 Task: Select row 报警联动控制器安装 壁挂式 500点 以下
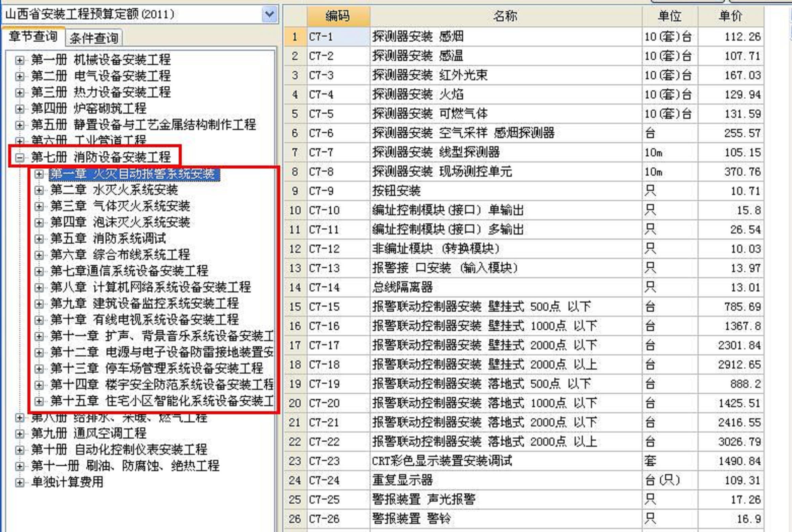click(x=524, y=307)
